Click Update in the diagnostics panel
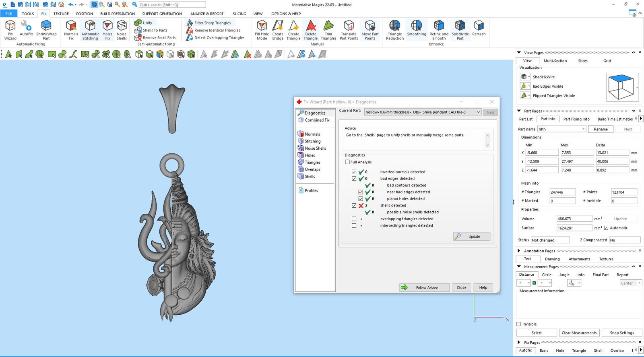 (471, 237)
